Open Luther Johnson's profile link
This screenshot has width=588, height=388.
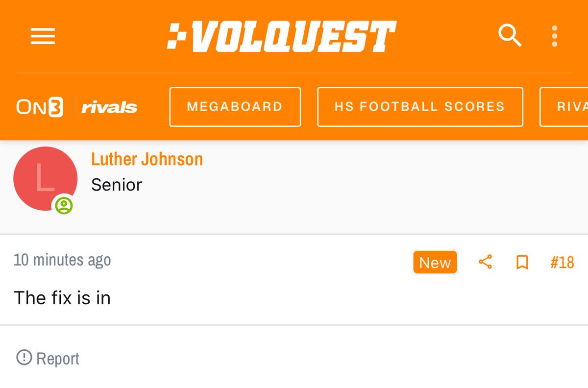click(147, 159)
